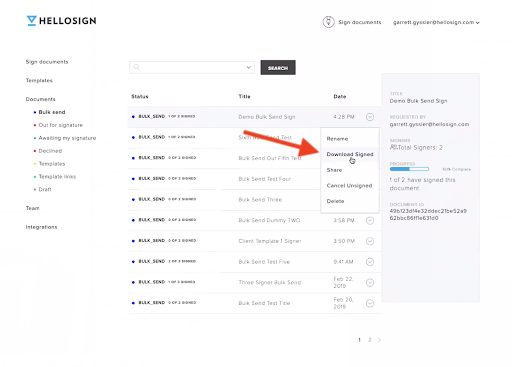Open row menu for Bulk Send Dummy TWO
The width and height of the screenshot is (512, 367).
370,221
